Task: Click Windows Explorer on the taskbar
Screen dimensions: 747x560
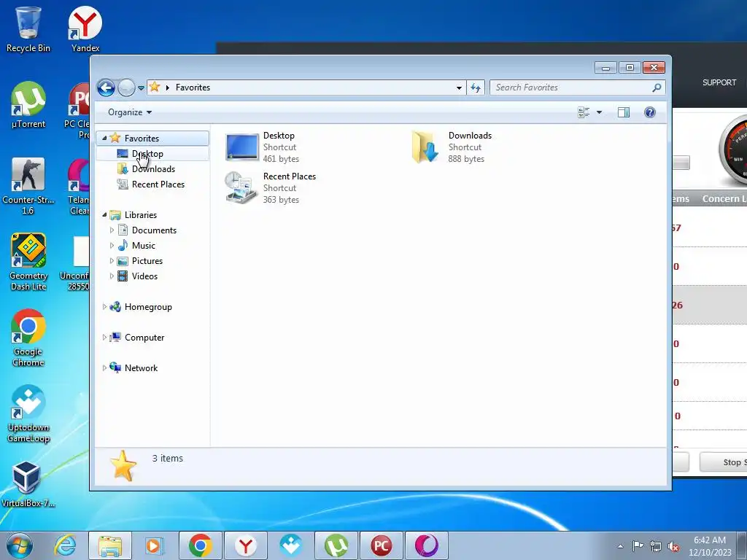Action: pyautogui.click(x=110, y=545)
